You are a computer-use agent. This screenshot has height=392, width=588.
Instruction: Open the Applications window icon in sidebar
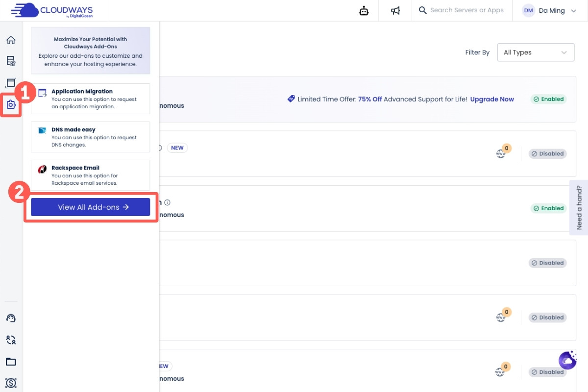click(x=11, y=82)
